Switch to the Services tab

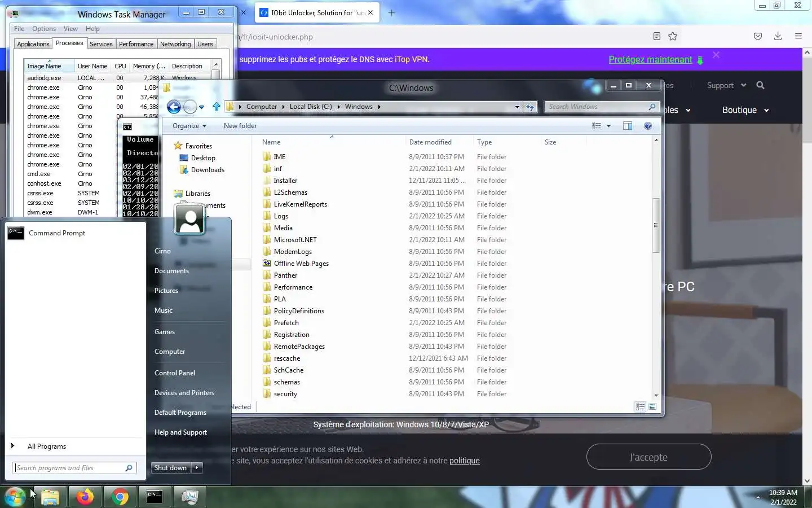click(x=101, y=44)
